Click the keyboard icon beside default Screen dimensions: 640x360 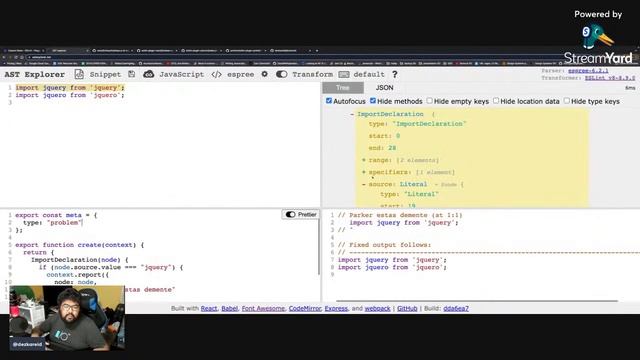(344, 74)
